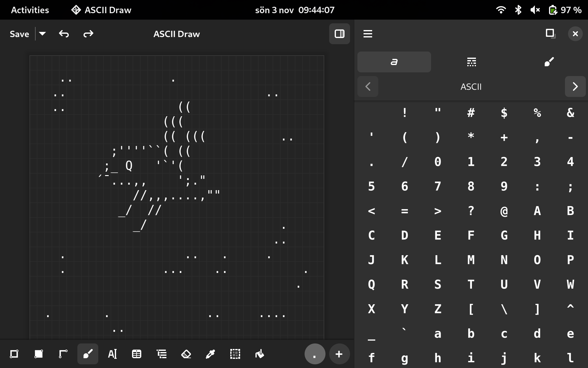Go to previous character set before ASCII
Viewport: 588px width, 368px height.
coord(368,86)
